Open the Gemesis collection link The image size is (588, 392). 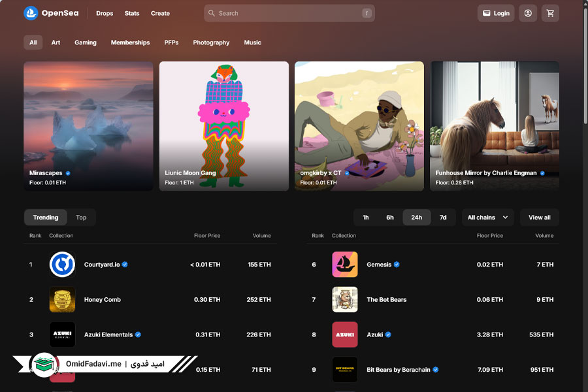pyautogui.click(x=379, y=265)
